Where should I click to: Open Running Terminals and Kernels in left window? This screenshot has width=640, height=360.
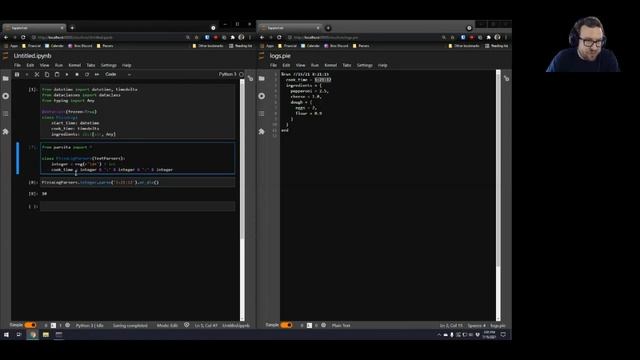6,96
